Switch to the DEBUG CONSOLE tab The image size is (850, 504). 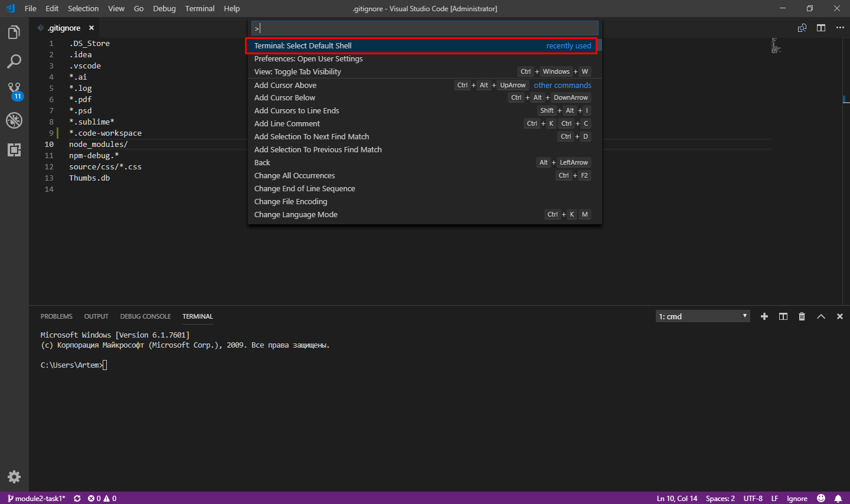[145, 316]
